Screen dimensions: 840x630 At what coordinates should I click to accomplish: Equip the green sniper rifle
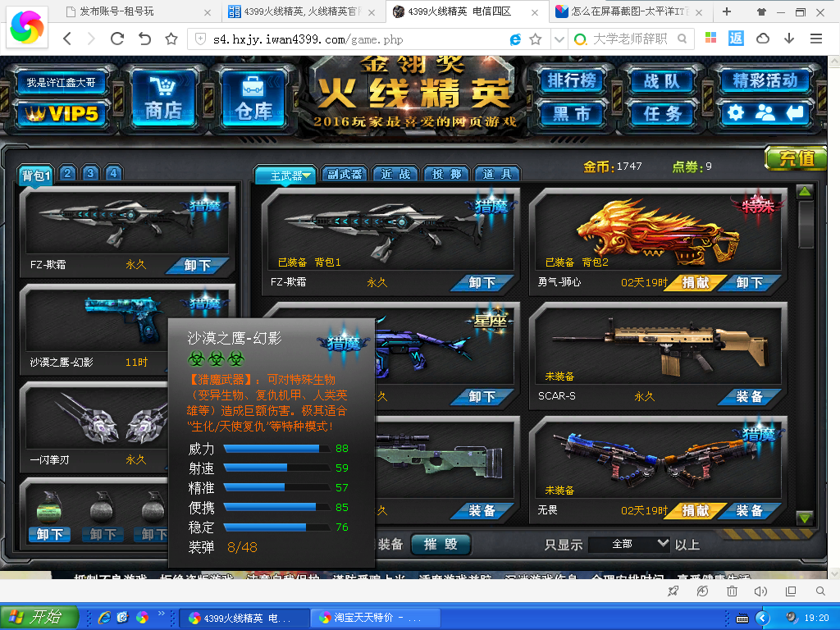tap(482, 510)
